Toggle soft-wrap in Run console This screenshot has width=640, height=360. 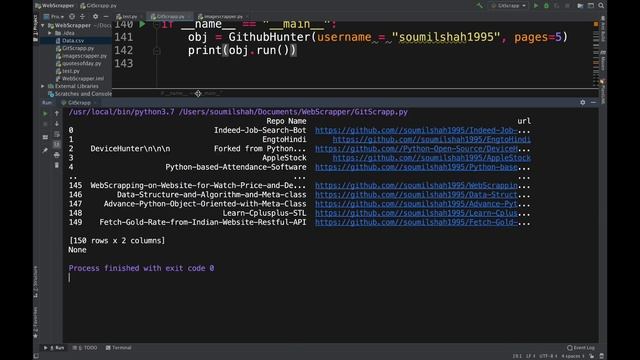[x=57, y=134]
